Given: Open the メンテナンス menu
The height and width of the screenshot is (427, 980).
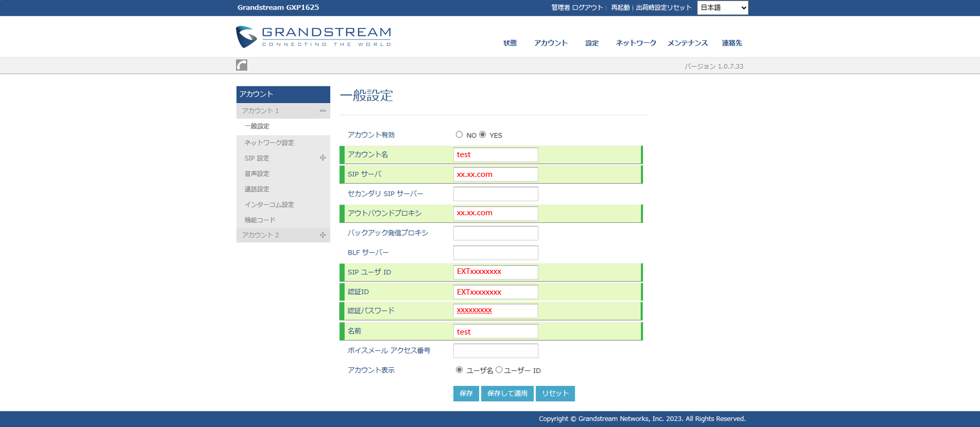Looking at the screenshot, I should click(688, 43).
